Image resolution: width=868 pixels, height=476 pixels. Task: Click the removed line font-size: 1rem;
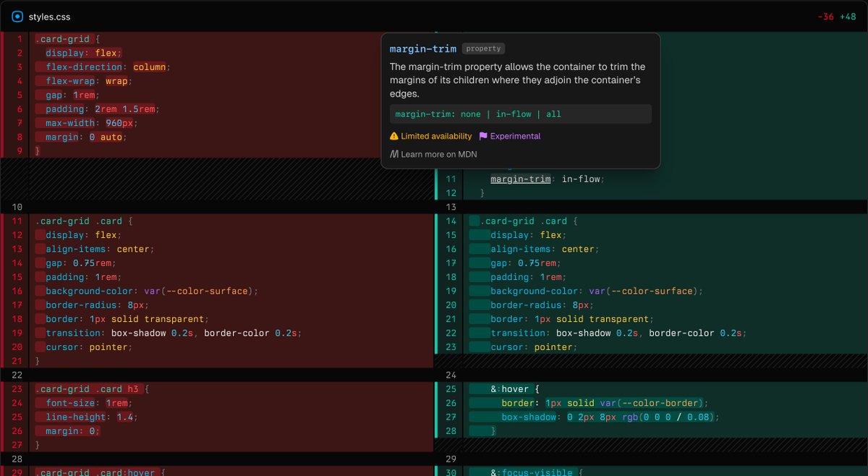coord(89,403)
